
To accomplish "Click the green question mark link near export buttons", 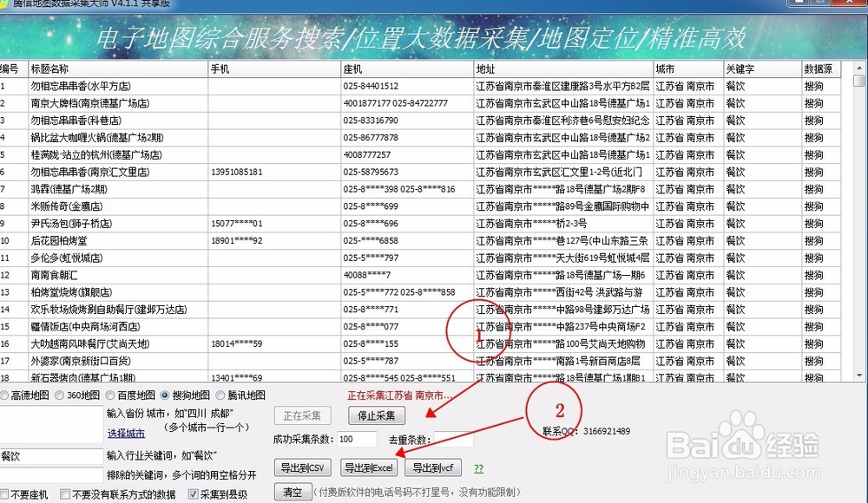I will [x=478, y=467].
